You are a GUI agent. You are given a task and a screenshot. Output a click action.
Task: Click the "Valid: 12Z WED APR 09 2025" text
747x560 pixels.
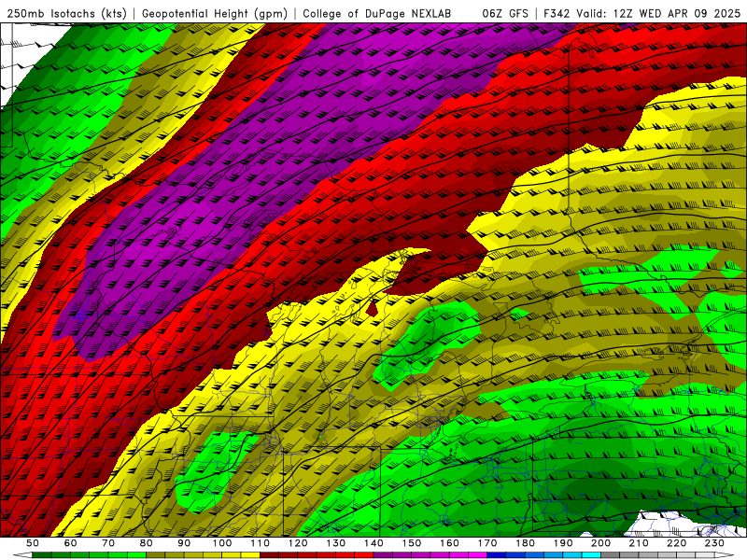pyautogui.click(x=658, y=14)
